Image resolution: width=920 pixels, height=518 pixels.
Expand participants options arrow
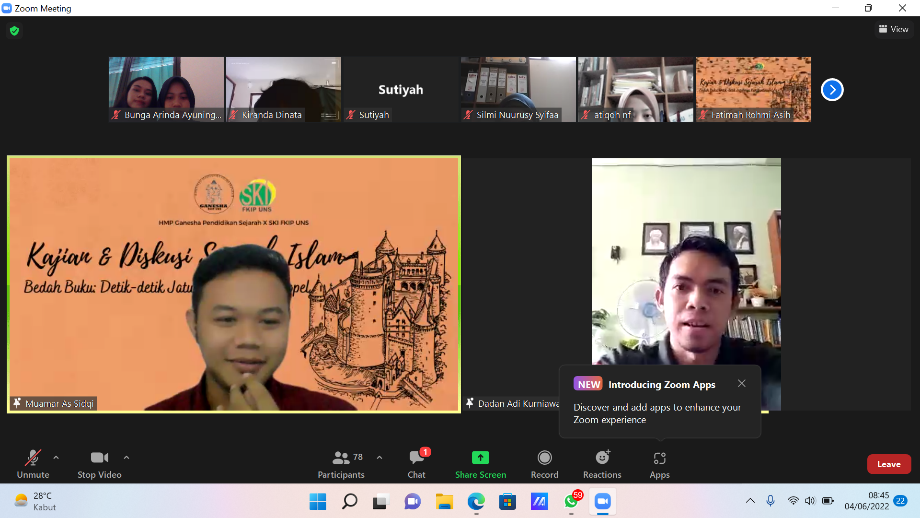379,457
